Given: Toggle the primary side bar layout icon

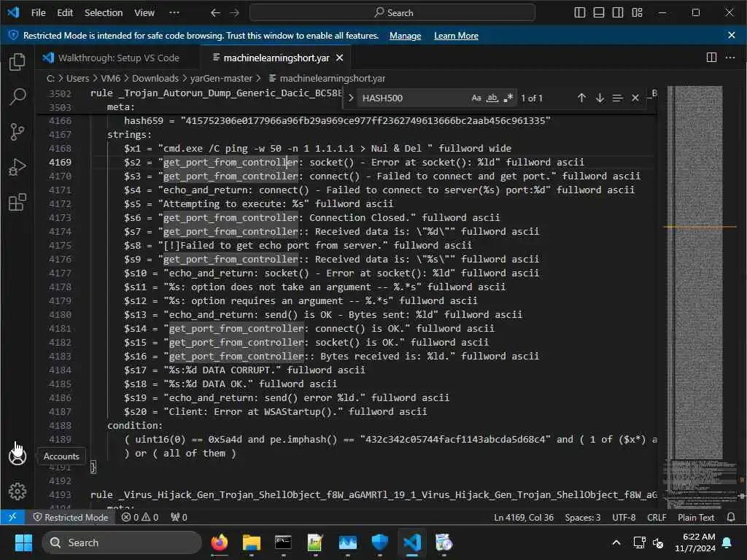Looking at the screenshot, I should (x=580, y=13).
